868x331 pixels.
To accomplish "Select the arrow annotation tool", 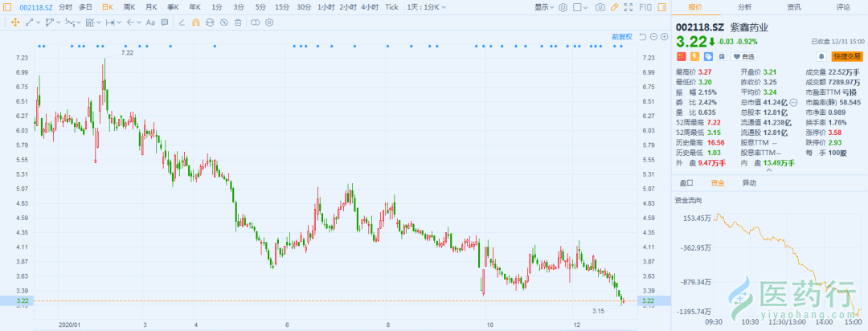I will point(130,22).
